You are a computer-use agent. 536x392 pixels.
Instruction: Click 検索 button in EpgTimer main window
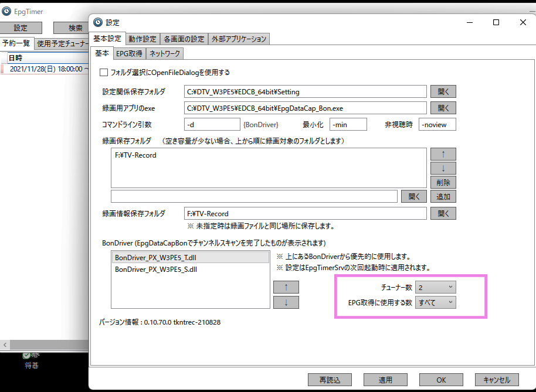[72, 28]
